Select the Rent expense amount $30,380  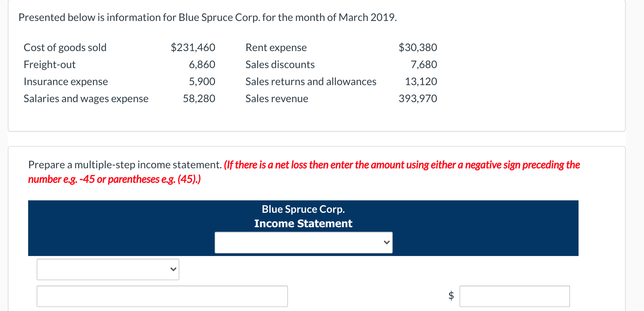[418, 47]
